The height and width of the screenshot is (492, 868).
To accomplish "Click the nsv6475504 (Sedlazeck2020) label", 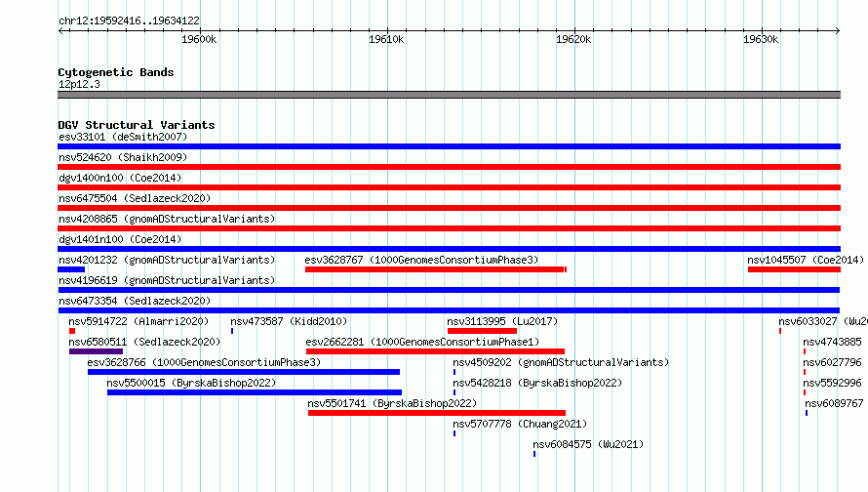I will pyautogui.click(x=135, y=198).
